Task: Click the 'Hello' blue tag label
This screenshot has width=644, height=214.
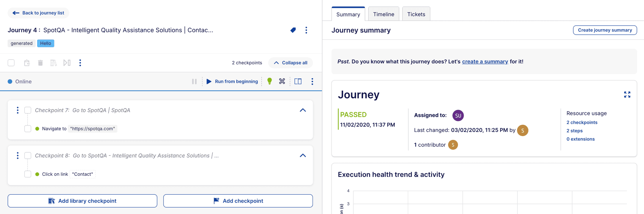Action: tap(45, 43)
